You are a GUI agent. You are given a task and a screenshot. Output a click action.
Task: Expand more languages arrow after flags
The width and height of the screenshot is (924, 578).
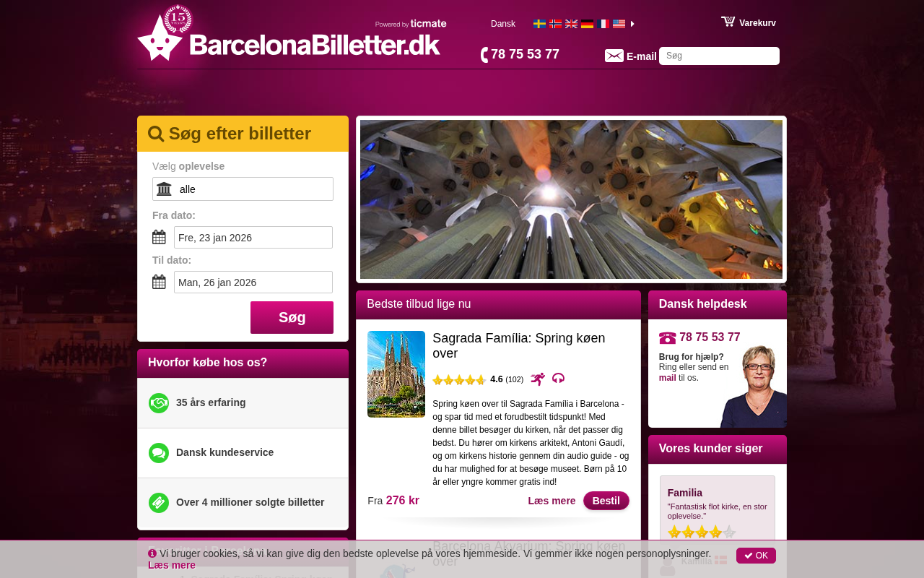(x=632, y=24)
